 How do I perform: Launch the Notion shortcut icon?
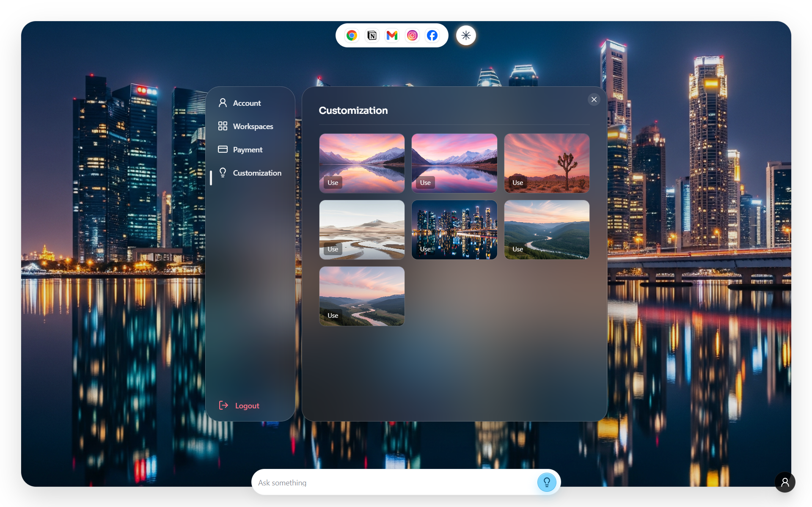point(372,36)
